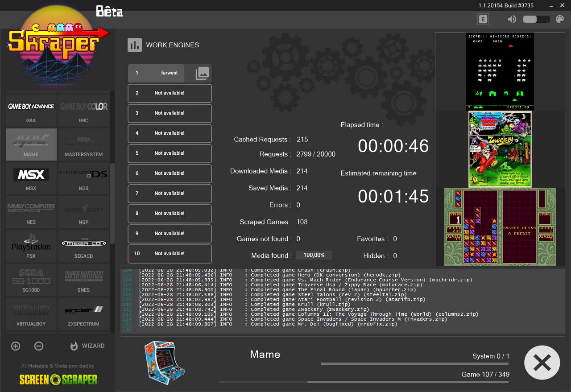Screen dimensions: 571x392
Task: Click the Game 107 / 349 progress bar
Action: coord(364,382)
